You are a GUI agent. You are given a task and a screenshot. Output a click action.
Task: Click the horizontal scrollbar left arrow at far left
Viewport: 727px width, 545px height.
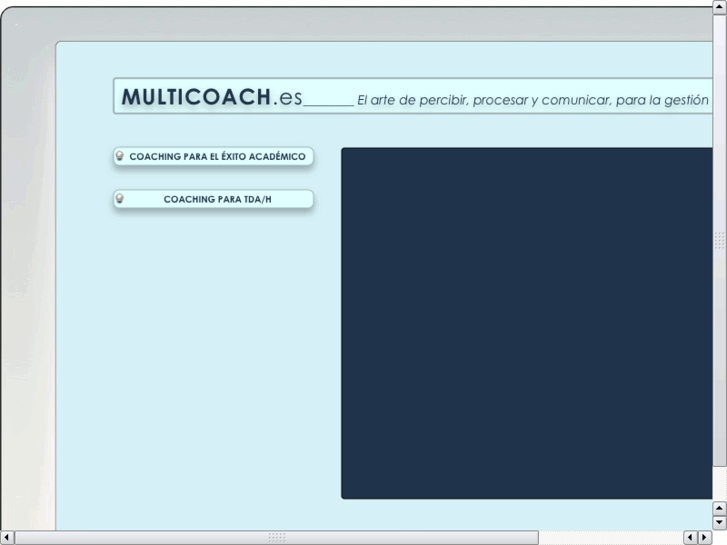click(7, 538)
